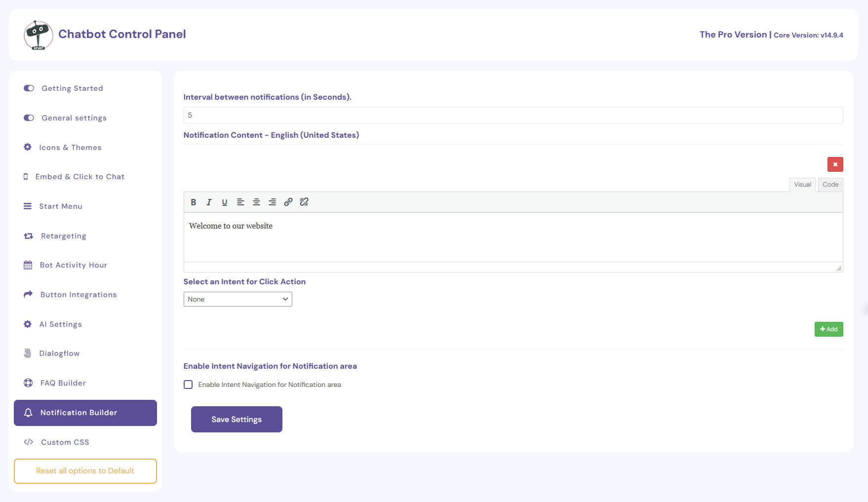Click the Button Integrations share icon
Image resolution: width=868 pixels, height=502 pixels.
(x=28, y=294)
